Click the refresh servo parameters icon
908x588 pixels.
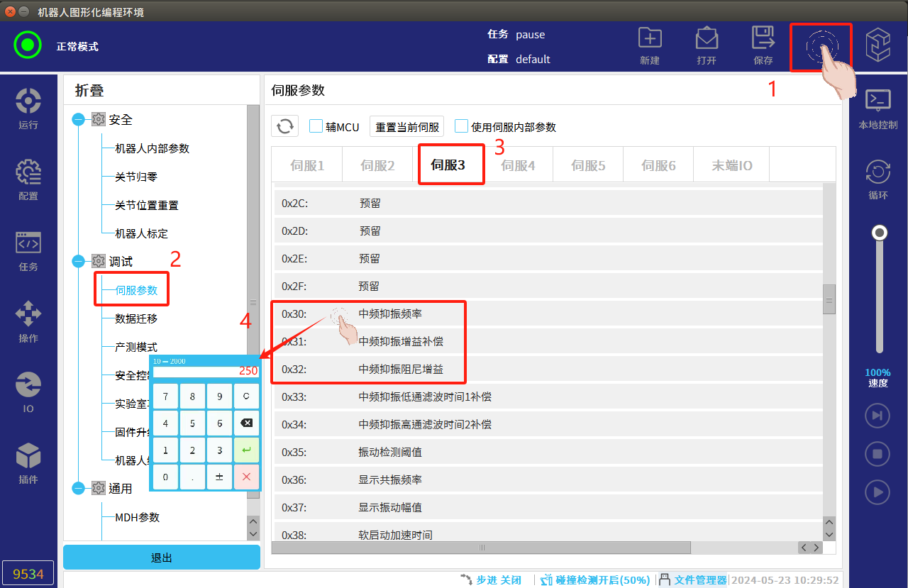tap(285, 126)
